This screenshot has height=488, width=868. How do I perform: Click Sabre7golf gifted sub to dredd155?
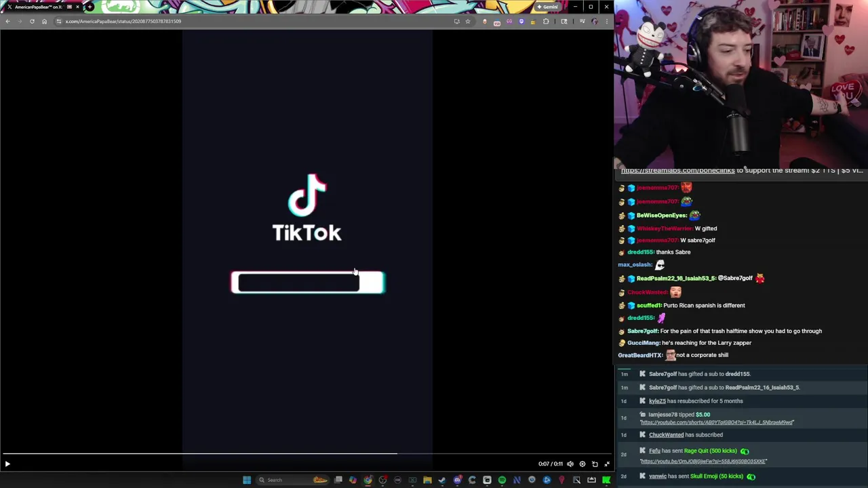coord(700,374)
